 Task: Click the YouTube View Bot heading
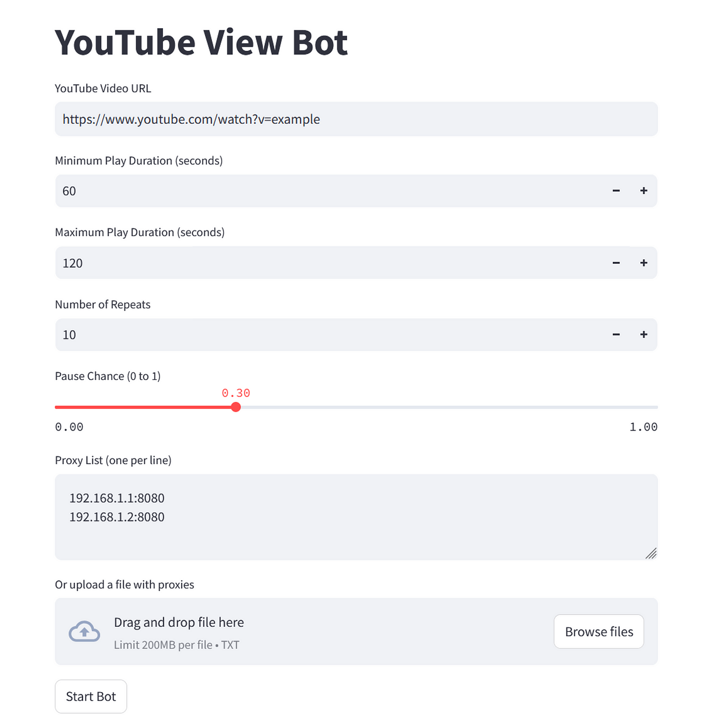[x=201, y=42]
